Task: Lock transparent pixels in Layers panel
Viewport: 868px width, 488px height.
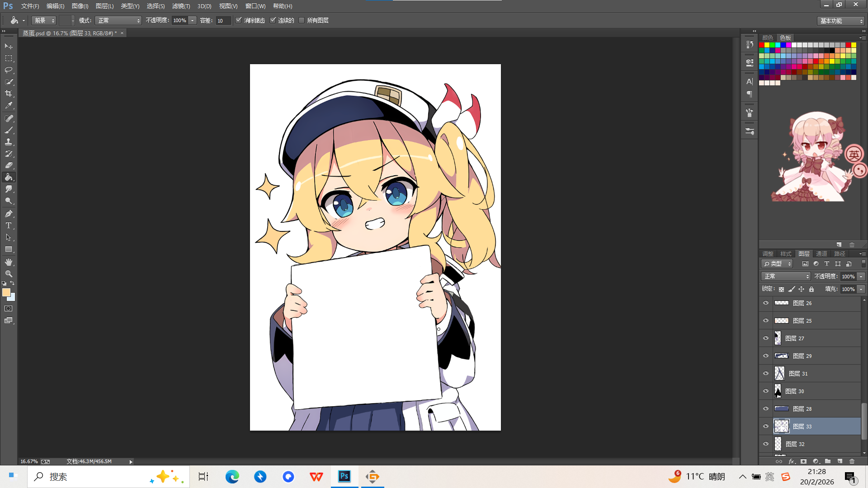Action: (x=781, y=289)
